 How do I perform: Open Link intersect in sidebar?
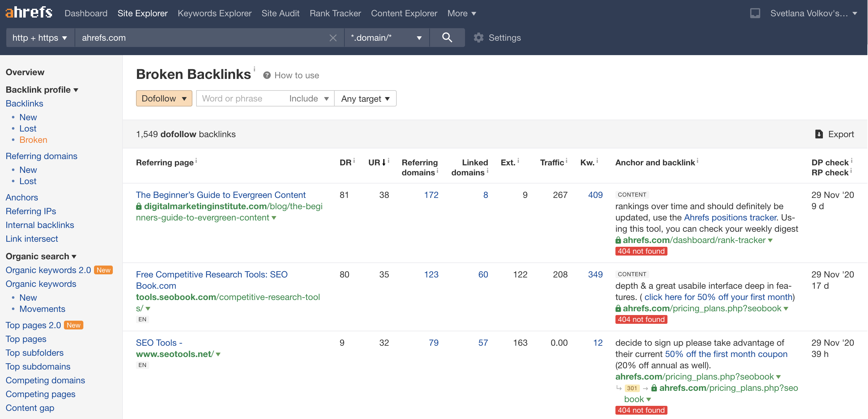[x=32, y=239]
